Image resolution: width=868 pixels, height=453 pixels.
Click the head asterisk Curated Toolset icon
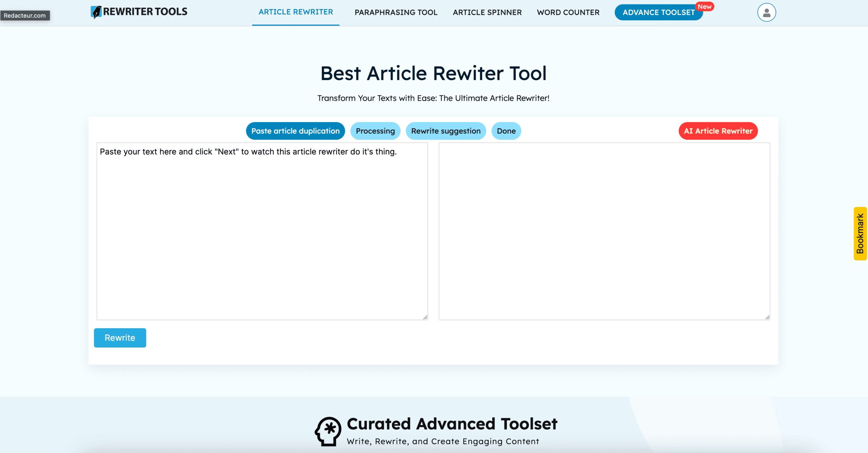coord(328,431)
